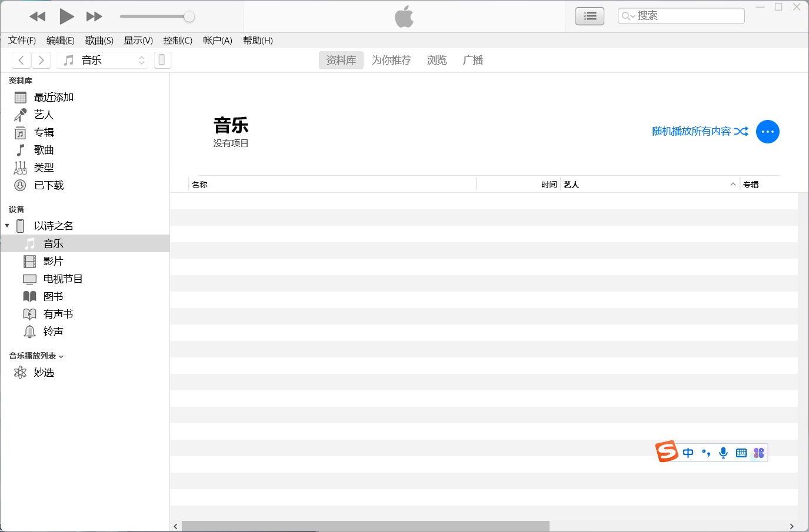
Task: Open the 音乐 media type dropdown
Action: pyautogui.click(x=103, y=60)
